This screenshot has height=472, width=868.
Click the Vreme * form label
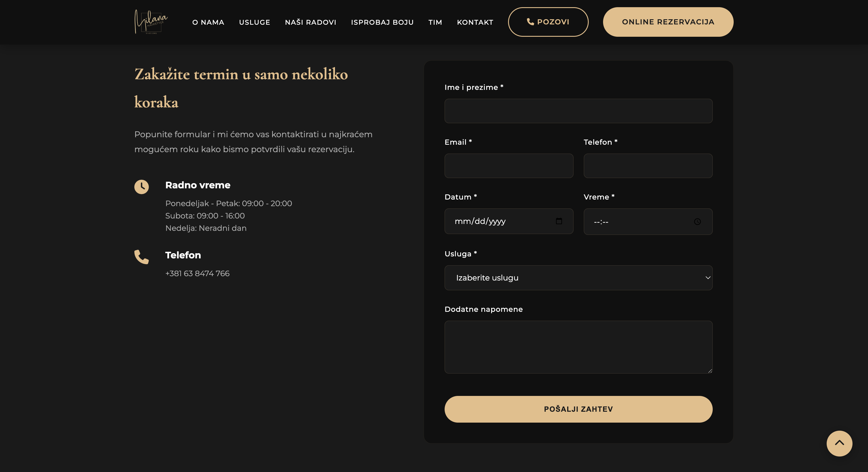599,197
